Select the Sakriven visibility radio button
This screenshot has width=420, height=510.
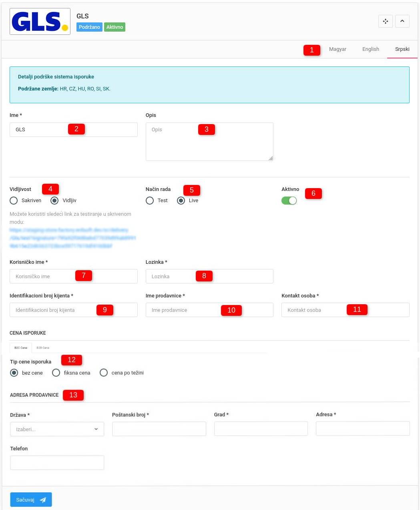coord(14,201)
